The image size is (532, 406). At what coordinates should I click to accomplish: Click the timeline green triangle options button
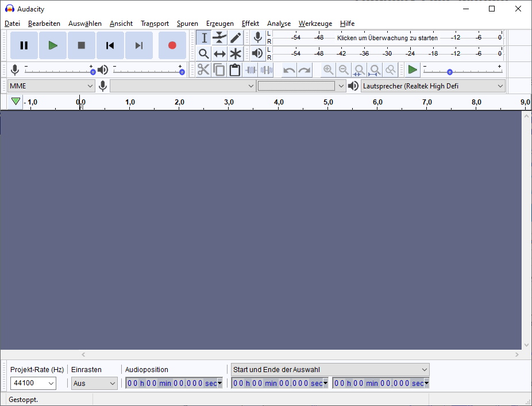click(x=16, y=102)
